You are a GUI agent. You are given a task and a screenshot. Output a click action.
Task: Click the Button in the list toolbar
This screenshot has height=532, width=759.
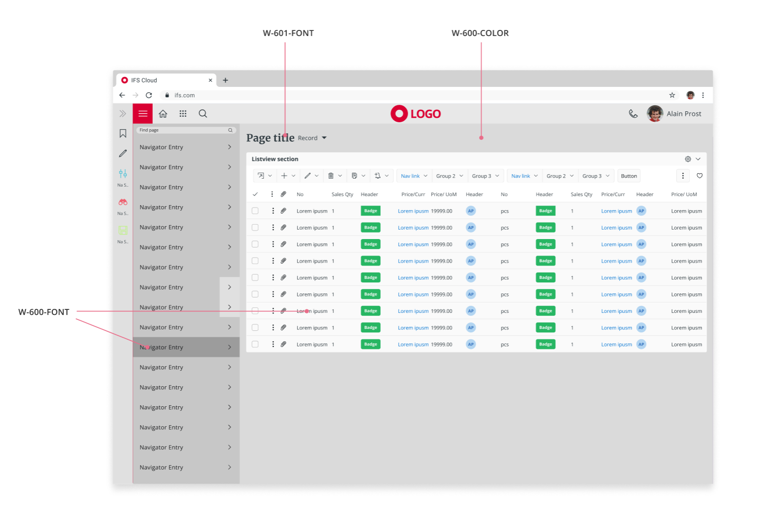click(629, 176)
